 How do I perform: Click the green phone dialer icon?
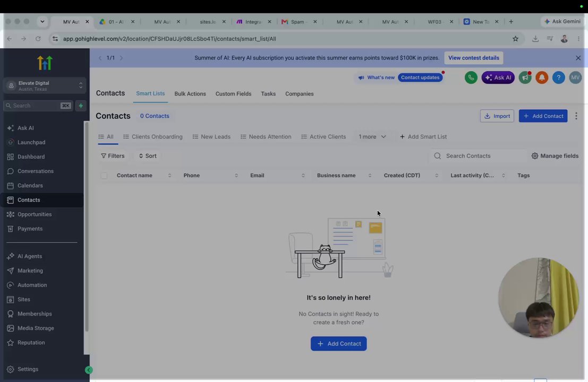pos(471,77)
